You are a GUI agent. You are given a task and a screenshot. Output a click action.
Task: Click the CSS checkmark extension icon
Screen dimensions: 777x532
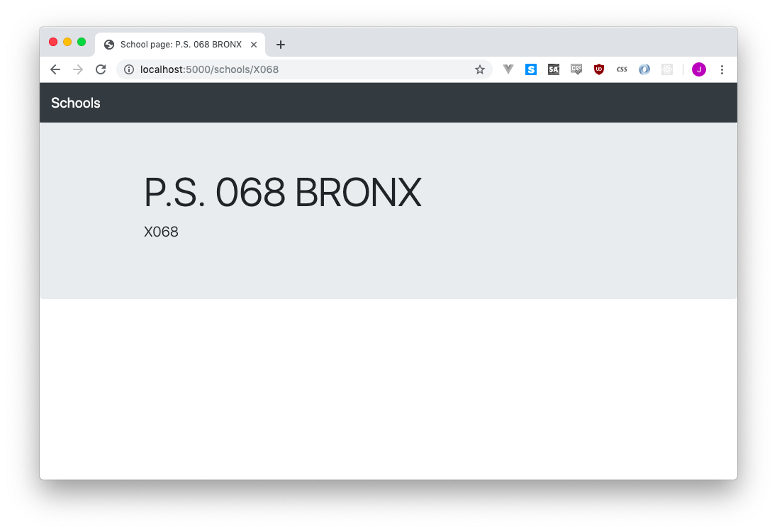576,69
